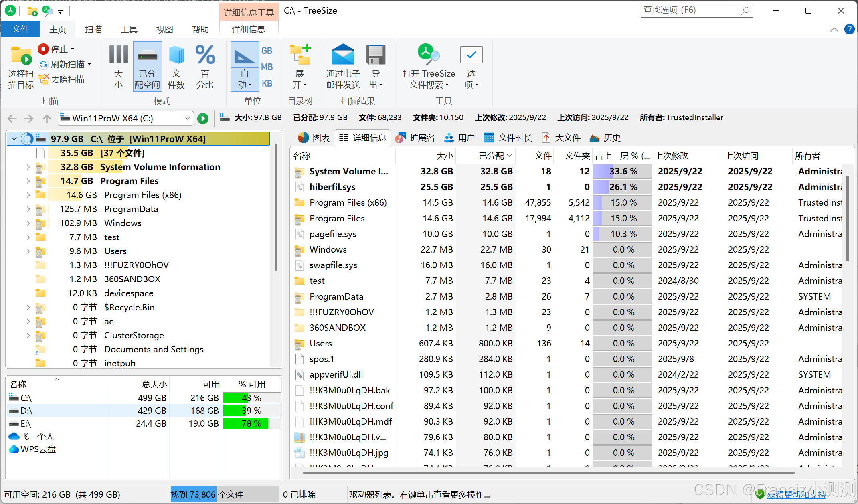Open the help question mark icon
This screenshot has width=858, height=504.
click(850, 29)
